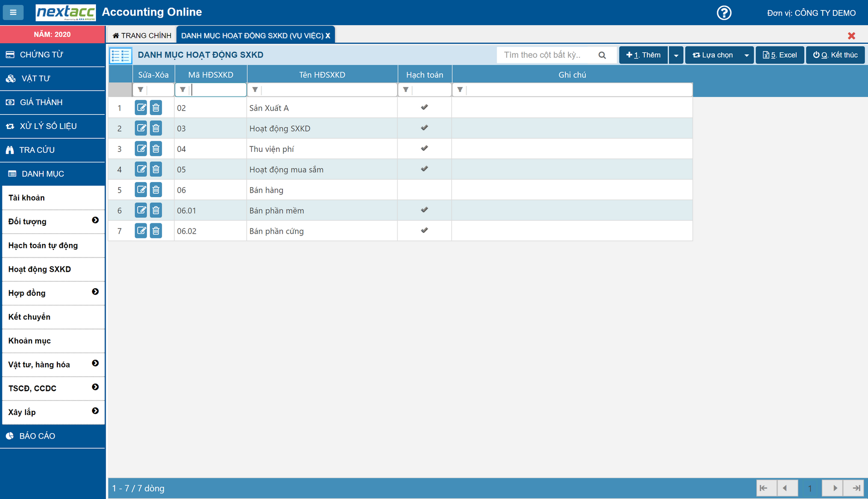Expand the Đối tượng submenu
Viewport: 868px width, 499px height.
click(95, 221)
